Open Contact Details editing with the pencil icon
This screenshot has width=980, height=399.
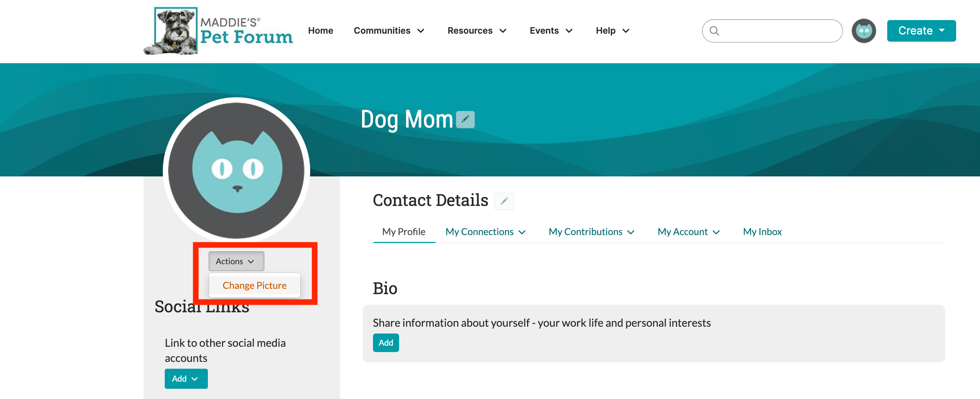[x=504, y=201]
